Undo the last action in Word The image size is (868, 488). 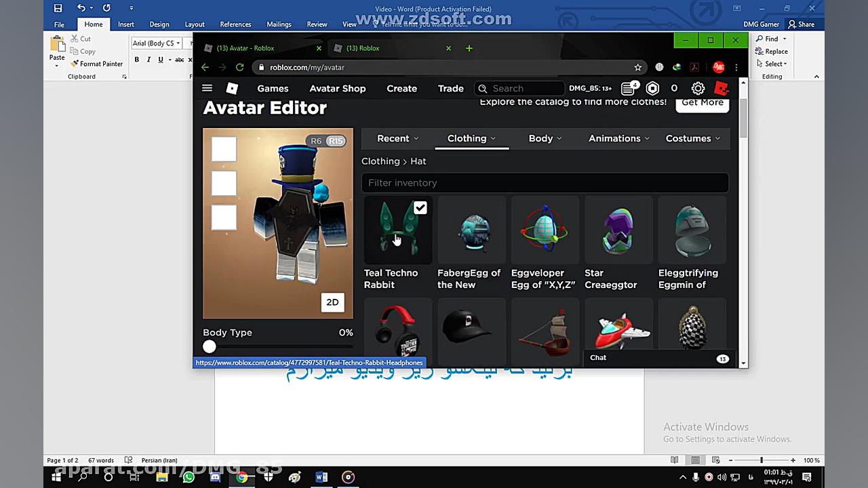[x=81, y=8]
